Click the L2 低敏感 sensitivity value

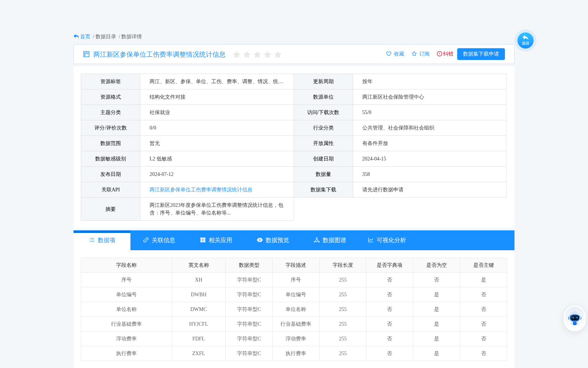161,159
